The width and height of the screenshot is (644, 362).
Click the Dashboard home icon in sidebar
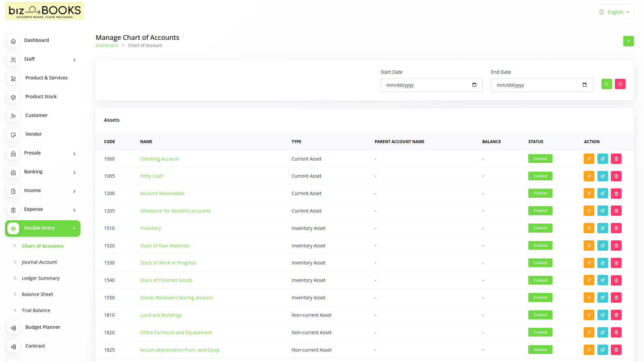tap(13, 41)
